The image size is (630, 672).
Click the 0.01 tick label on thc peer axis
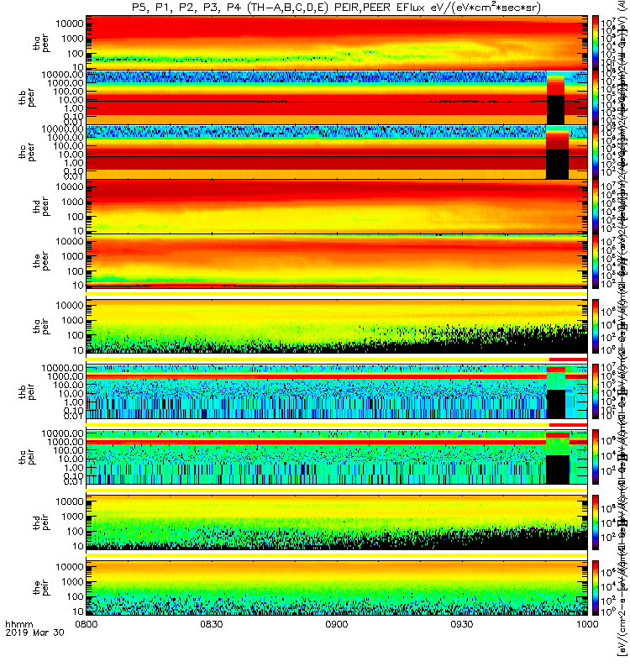tap(74, 176)
